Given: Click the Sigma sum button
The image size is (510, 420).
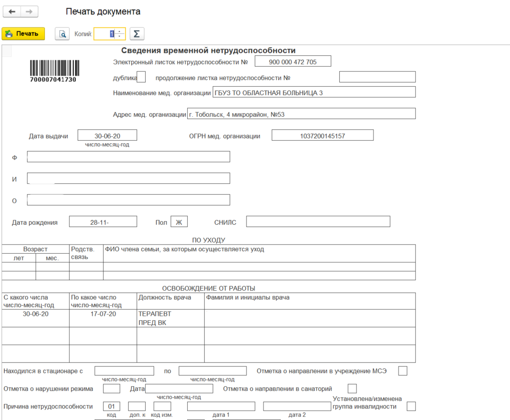Looking at the screenshot, I should click(x=137, y=34).
